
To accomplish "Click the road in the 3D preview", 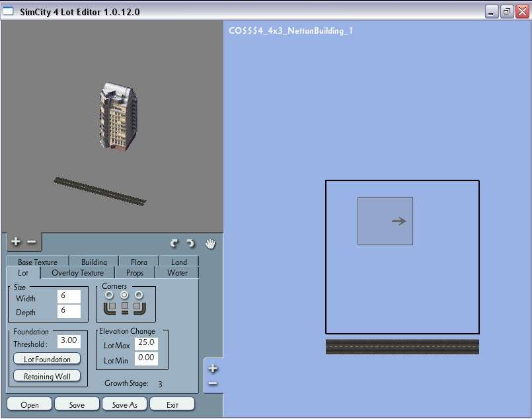I will click(x=100, y=191).
